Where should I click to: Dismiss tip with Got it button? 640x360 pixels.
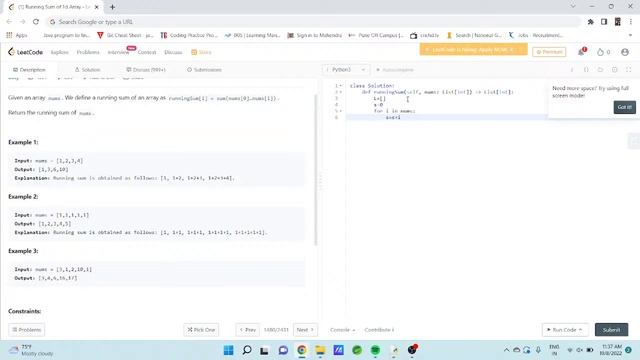click(x=624, y=107)
